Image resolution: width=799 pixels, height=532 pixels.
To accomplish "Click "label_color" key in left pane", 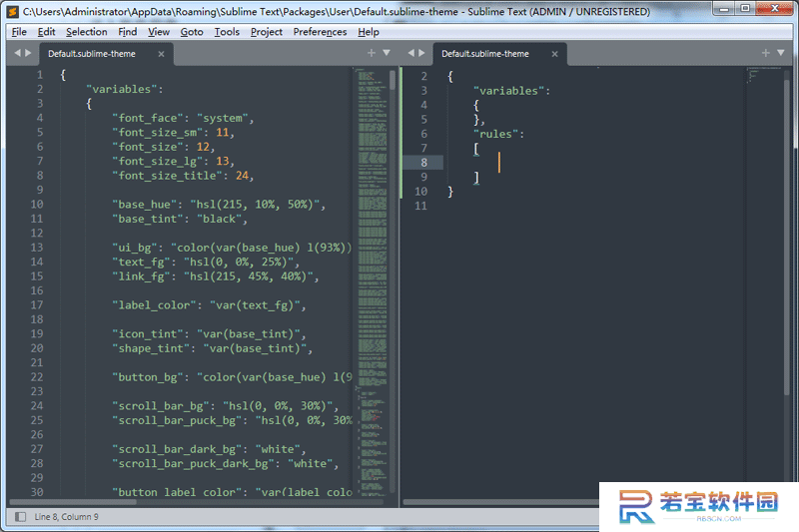I will (x=155, y=305).
